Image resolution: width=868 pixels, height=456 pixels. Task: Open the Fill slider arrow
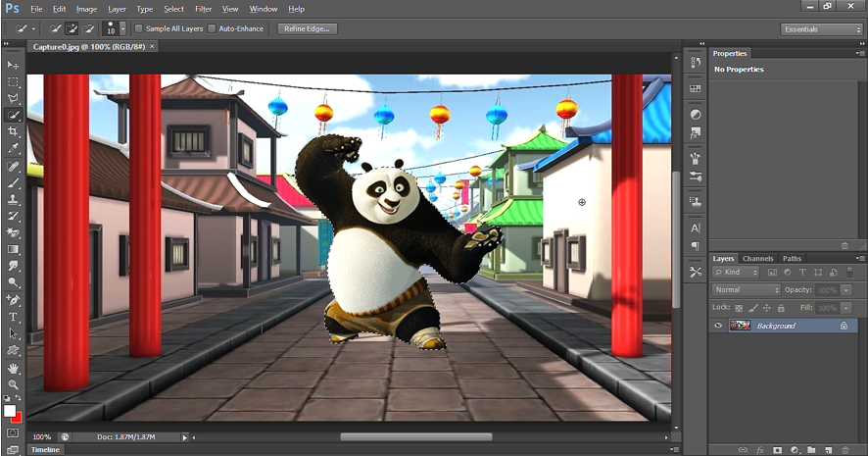[845, 308]
